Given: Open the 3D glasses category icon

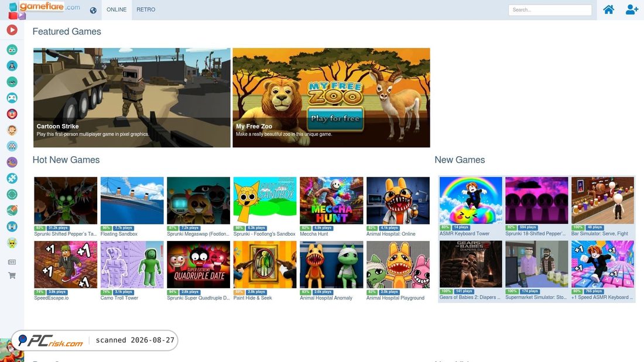Looking at the screenshot, I should pos(12,50).
